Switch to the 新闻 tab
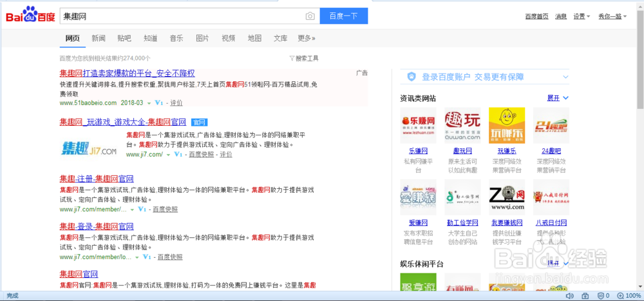This screenshot has height=301, width=644. [x=99, y=38]
